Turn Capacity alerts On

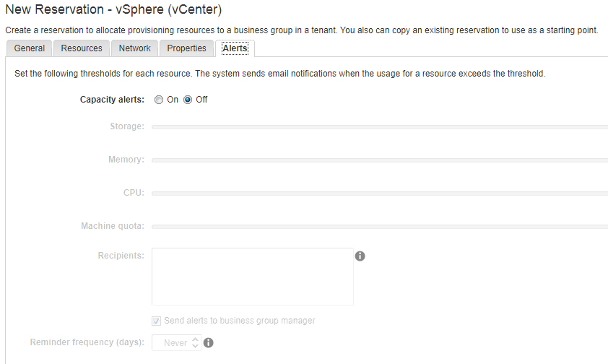[x=159, y=100]
